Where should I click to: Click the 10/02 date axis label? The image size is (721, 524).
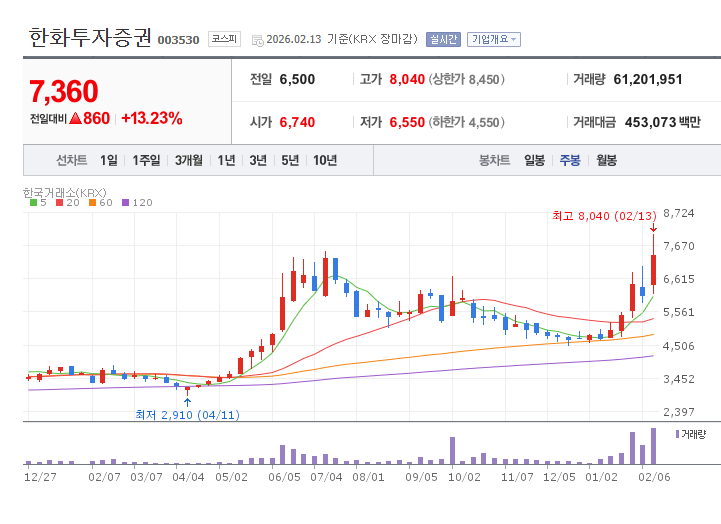(x=464, y=477)
